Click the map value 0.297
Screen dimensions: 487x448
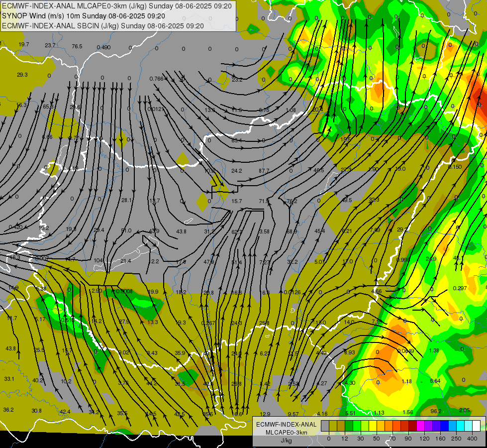[460, 288]
